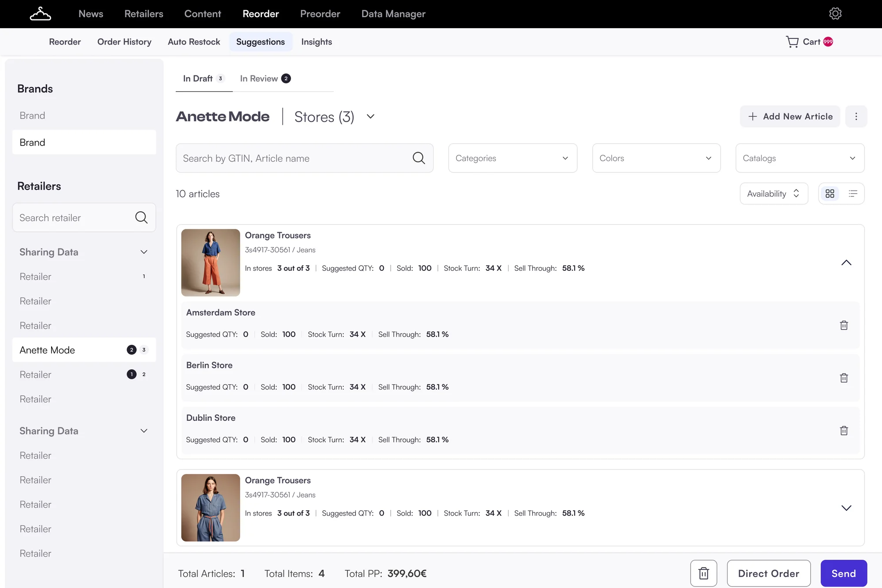Click the Add New Article button
Image resolution: width=882 pixels, height=588 pixels.
790,116
